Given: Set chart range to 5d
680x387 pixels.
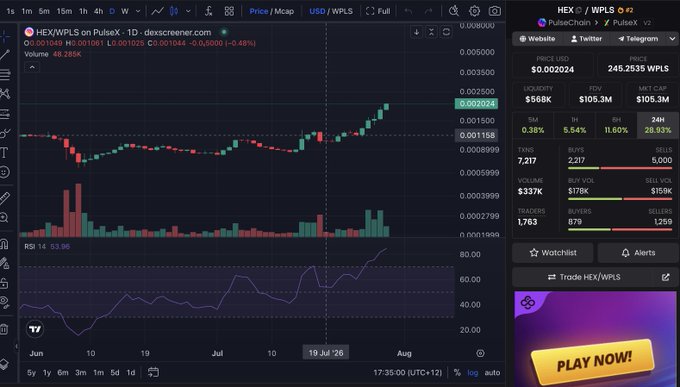Looking at the screenshot, I should (x=114, y=373).
